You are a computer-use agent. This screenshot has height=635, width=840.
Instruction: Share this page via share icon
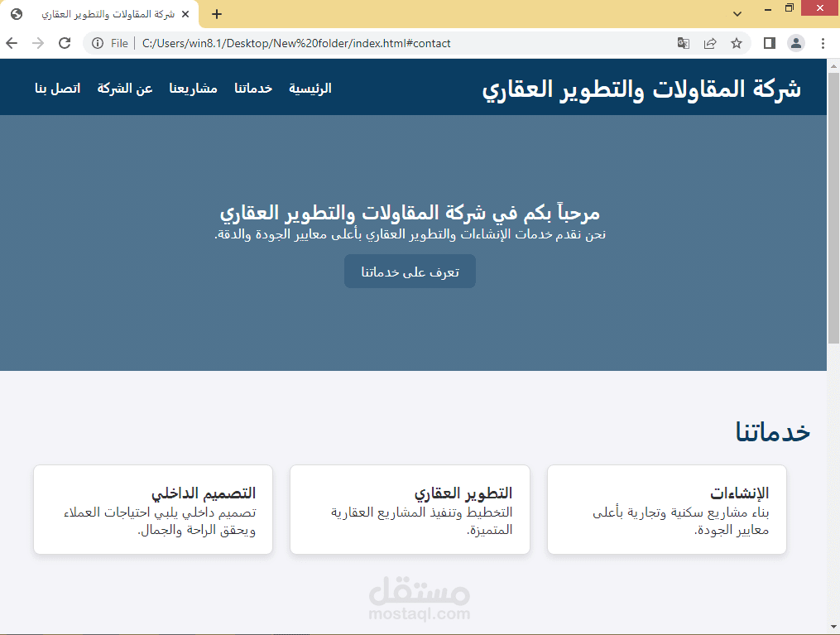[710, 43]
